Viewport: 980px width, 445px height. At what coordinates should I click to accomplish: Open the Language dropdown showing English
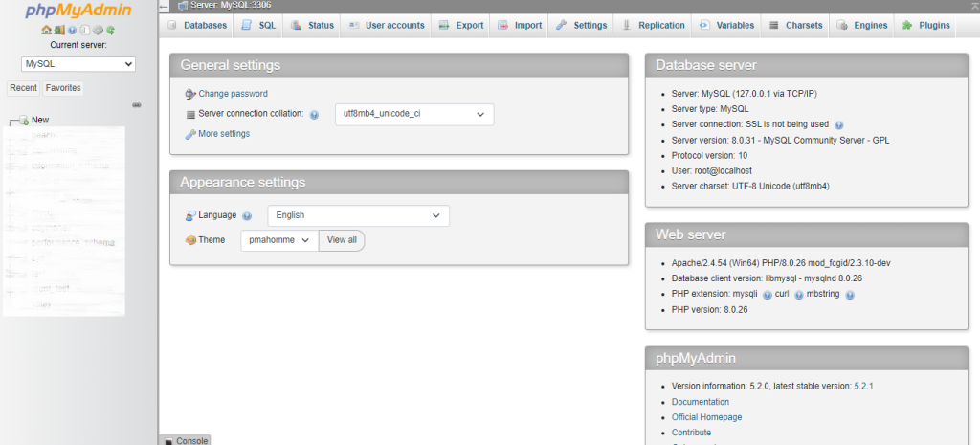[358, 216]
